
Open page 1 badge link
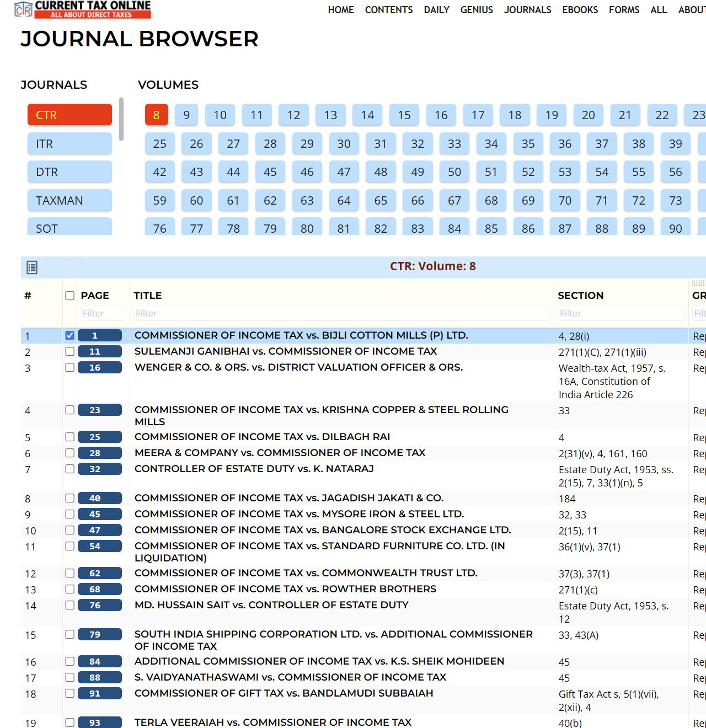click(x=100, y=335)
